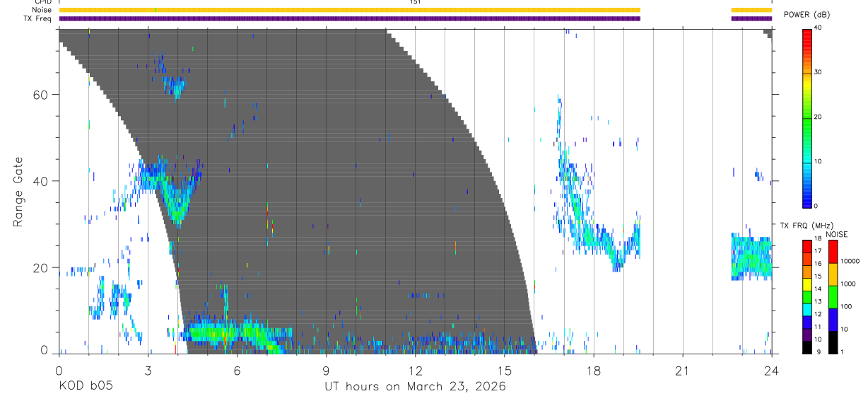Click the CPID value 151
868x401 pixels.
[x=416, y=2]
